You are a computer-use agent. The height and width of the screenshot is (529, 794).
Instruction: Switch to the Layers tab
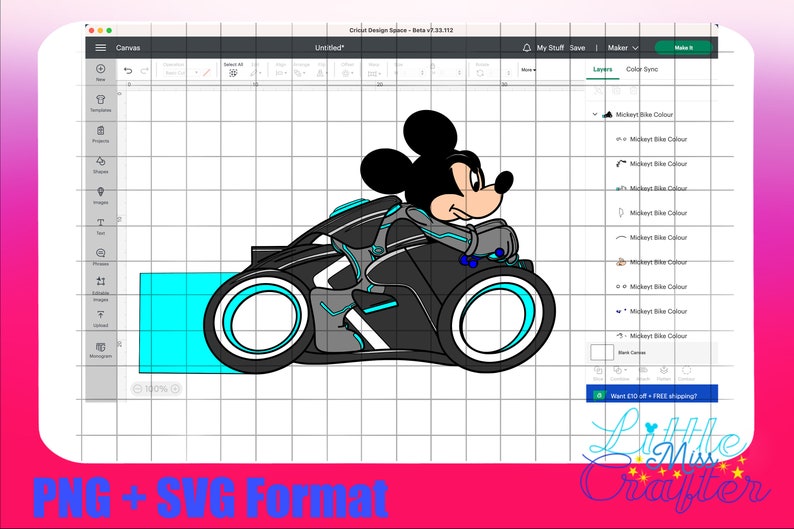click(603, 69)
